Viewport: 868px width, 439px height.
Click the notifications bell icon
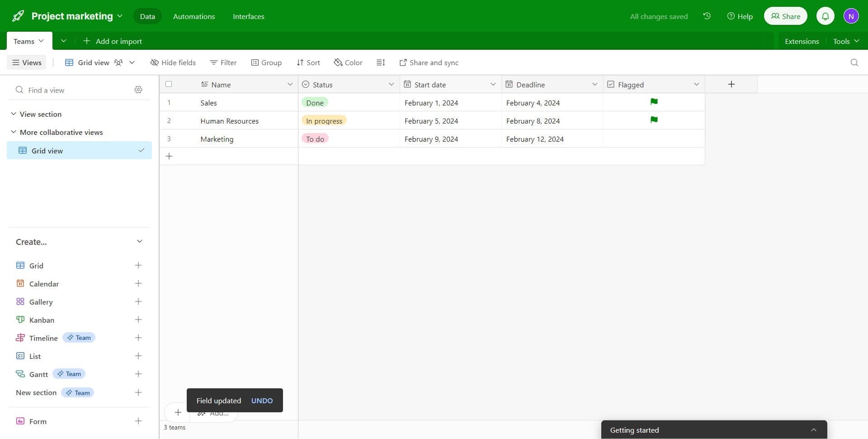(x=825, y=16)
